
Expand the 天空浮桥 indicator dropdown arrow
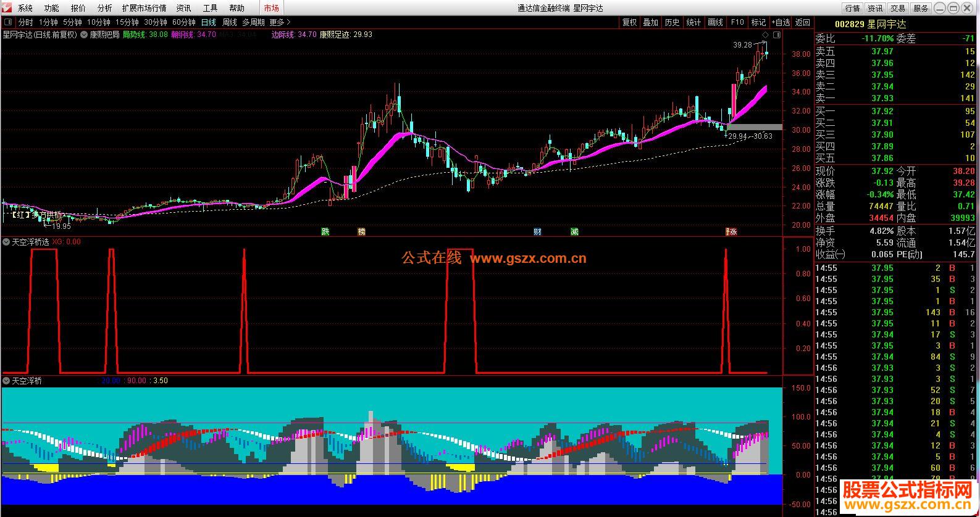pyautogui.click(x=6, y=381)
